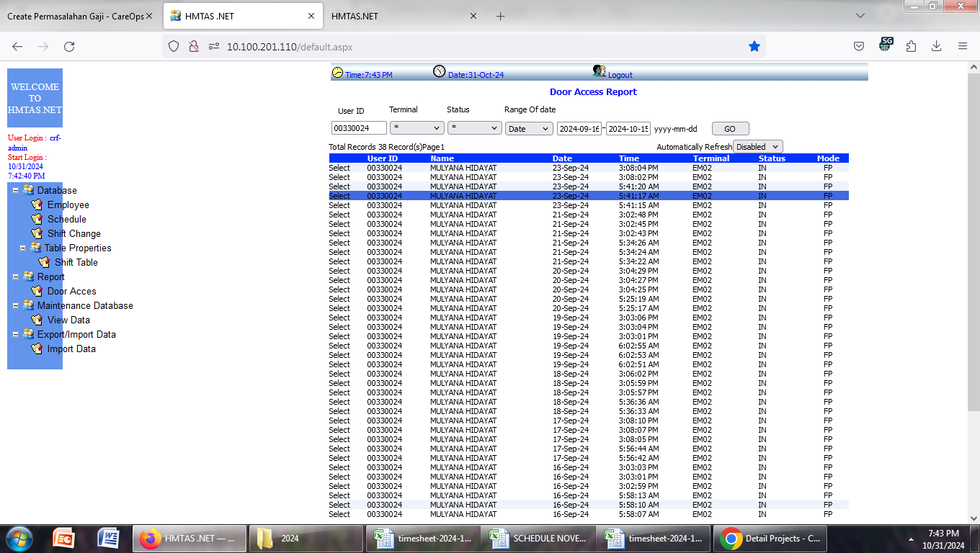The height and width of the screenshot is (553, 980).
Task: Open Firefox hamburger application menu
Action: tap(963, 46)
